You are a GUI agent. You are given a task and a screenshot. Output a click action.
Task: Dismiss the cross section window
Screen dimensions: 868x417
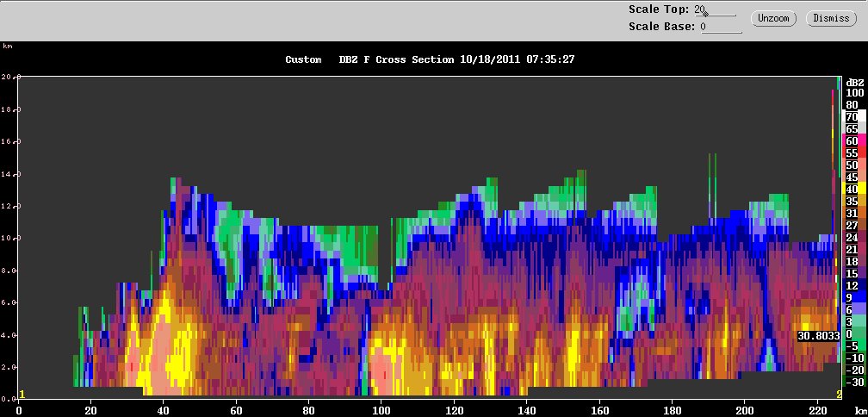(831, 18)
